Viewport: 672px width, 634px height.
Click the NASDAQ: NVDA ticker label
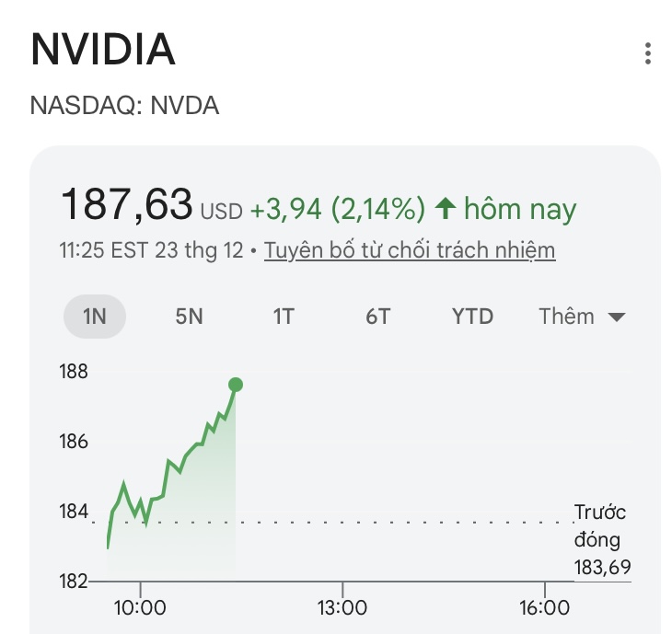[124, 105]
